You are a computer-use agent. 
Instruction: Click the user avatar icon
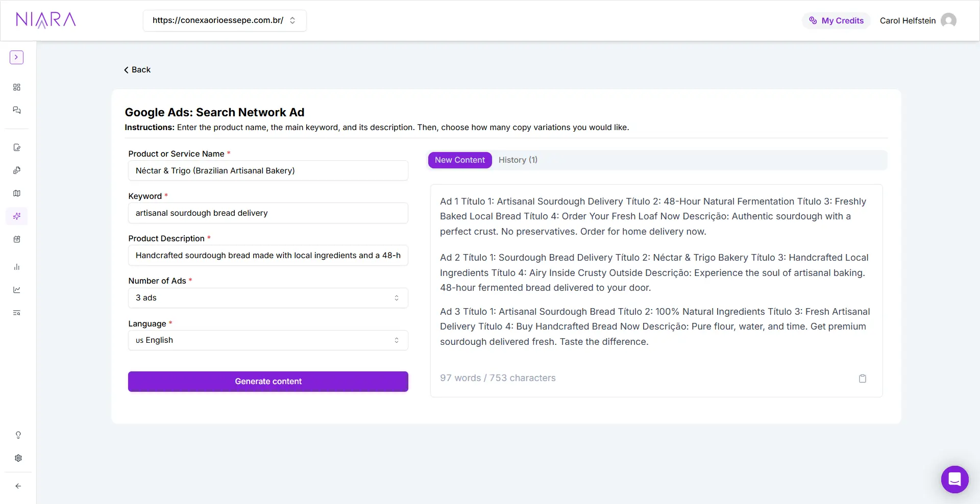coord(948,20)
